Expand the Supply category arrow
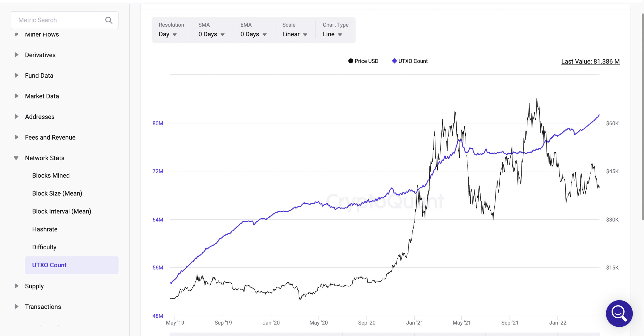 pos(16,286)
